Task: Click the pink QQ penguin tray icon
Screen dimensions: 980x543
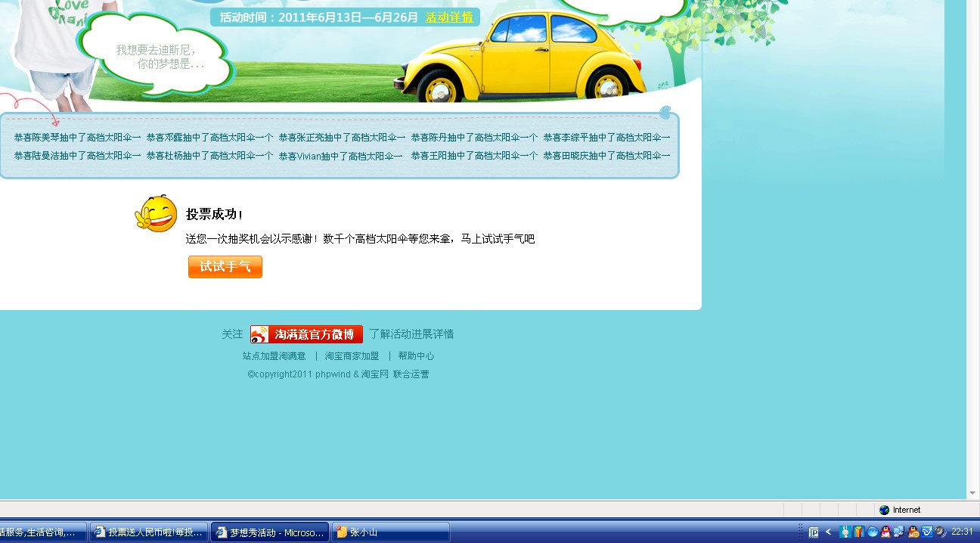Action: (885, 532)
